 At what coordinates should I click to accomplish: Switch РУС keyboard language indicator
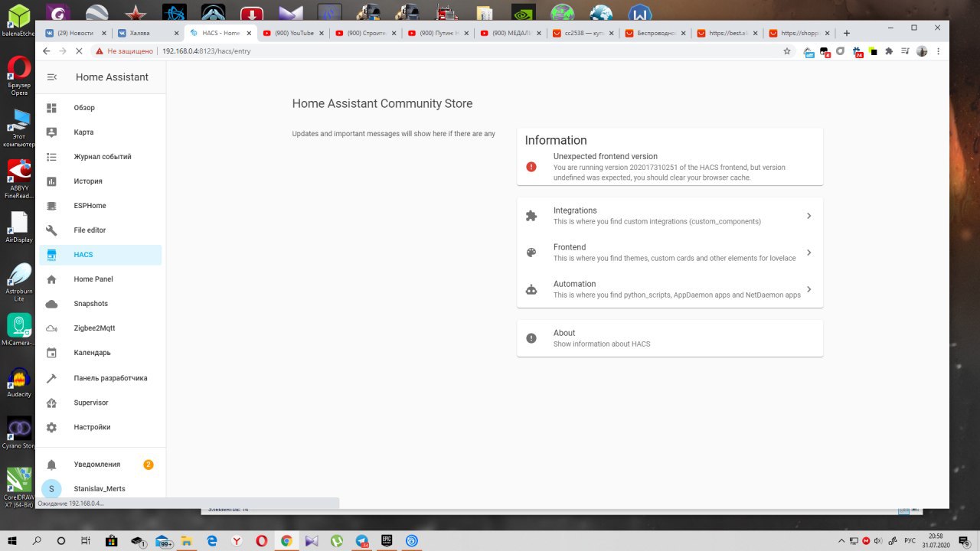tap(910, 540)
